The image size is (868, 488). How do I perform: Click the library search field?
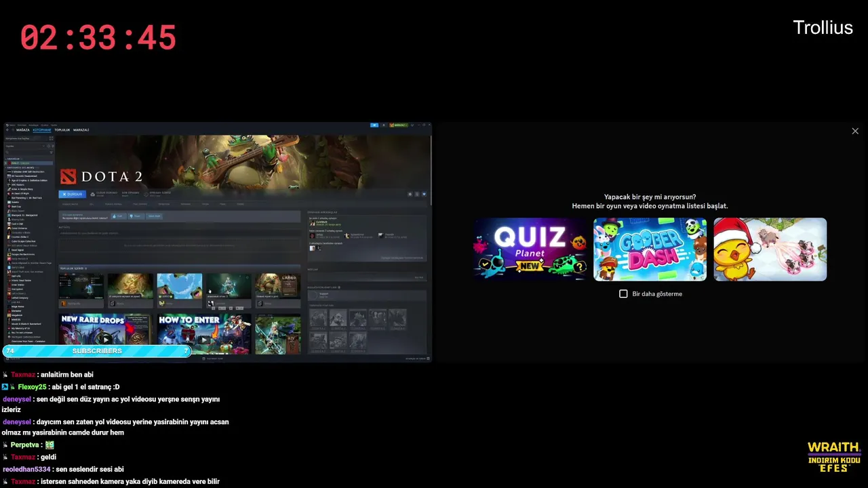(27, 152)
